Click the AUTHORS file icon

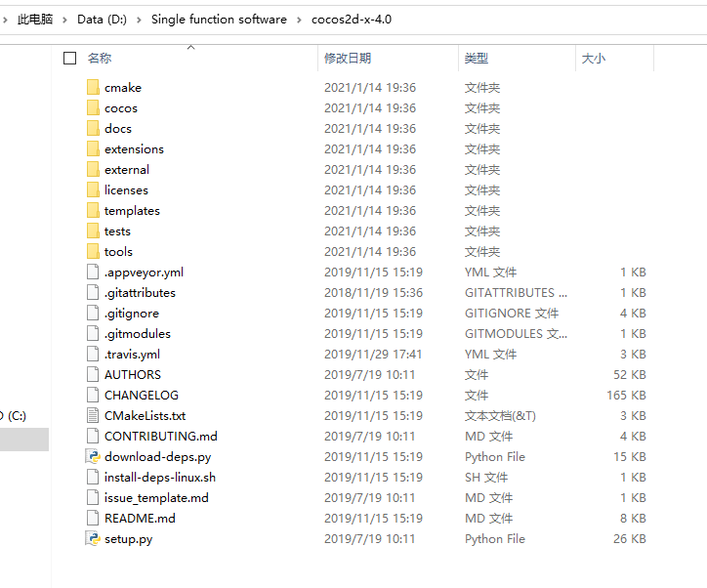[93, 374]
